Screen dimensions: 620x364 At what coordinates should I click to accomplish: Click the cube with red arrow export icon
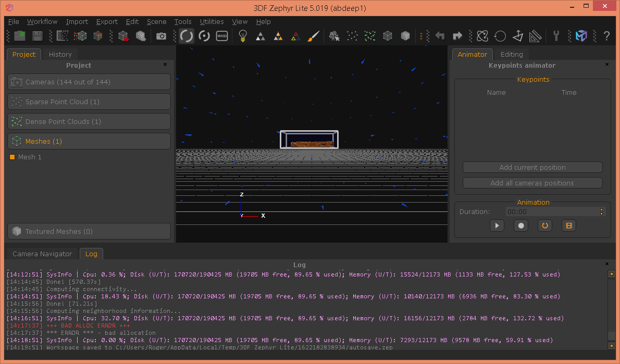123,36
